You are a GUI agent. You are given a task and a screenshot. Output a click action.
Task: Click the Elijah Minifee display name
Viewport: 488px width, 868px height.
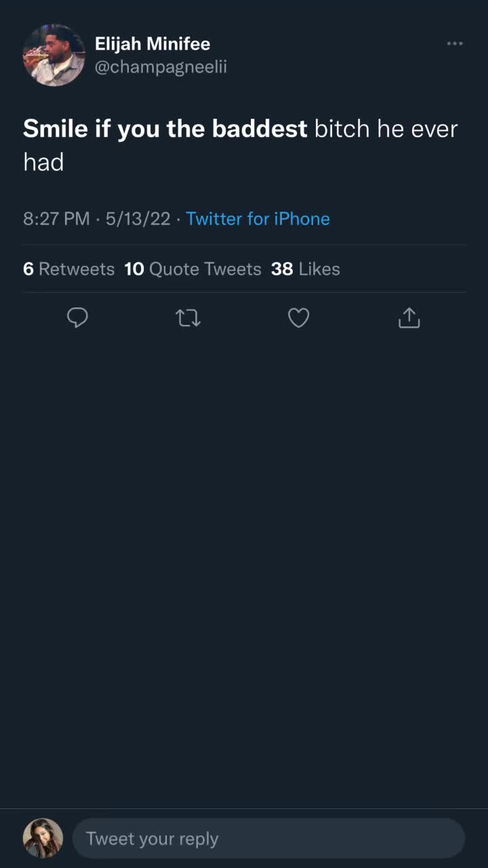click(x=152, y=44)
